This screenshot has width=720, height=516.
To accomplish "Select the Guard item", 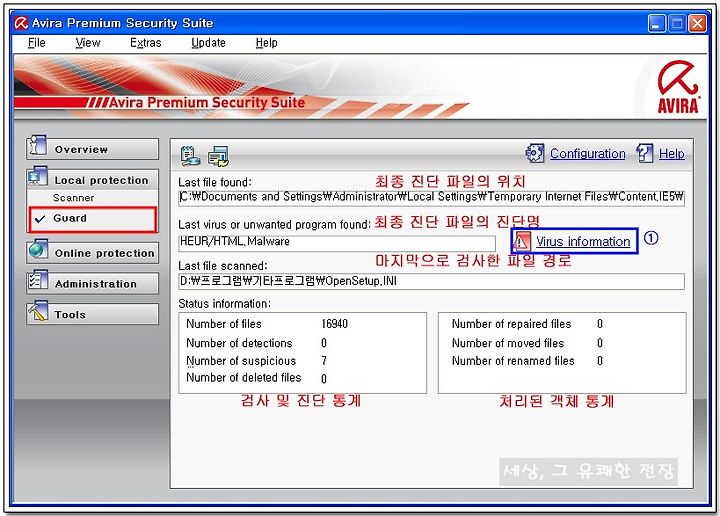I will [x=92, y=219].
